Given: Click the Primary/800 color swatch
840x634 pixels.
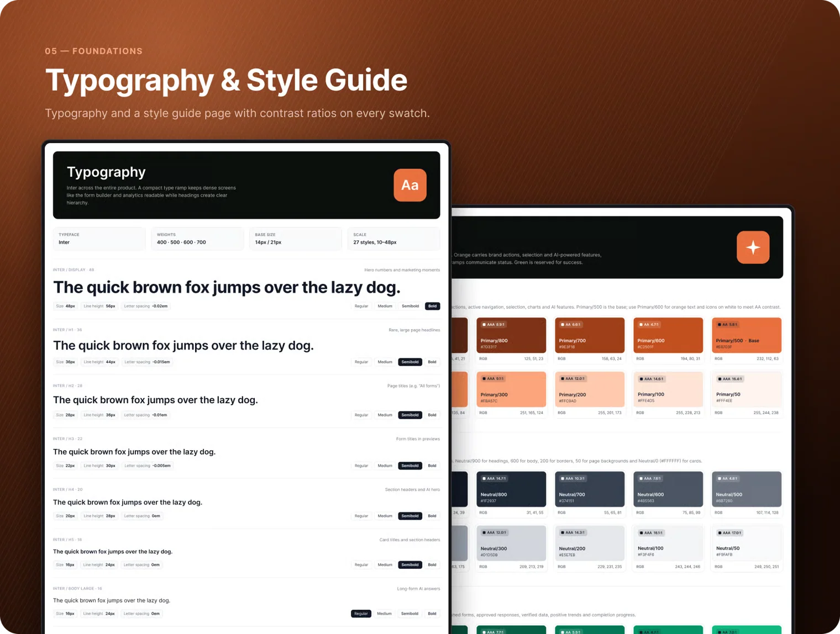Looking at the screenshot, I should click(x=511, y=335).
